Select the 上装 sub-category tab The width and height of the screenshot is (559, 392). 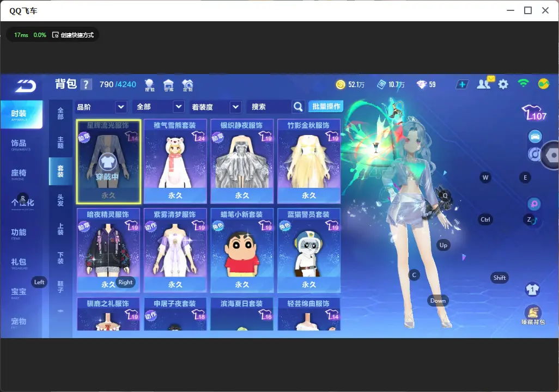pyautogui.click(x=60, y=229)
